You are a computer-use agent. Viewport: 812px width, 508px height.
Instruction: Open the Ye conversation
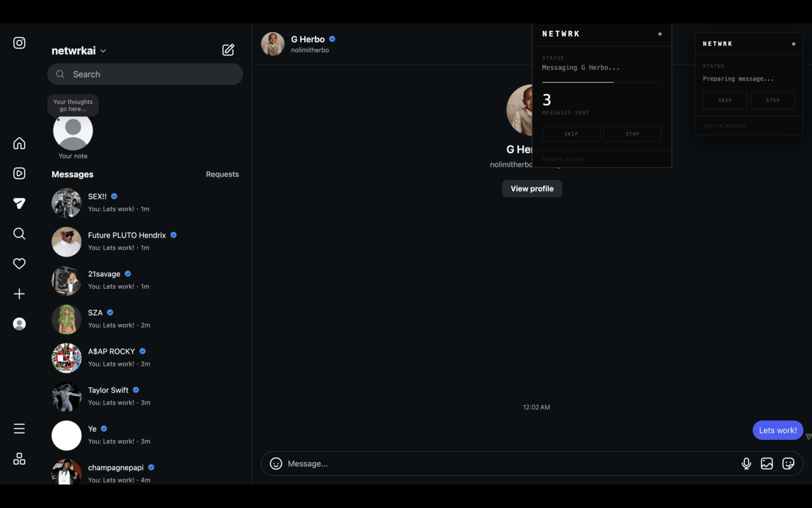tap(145, 435)
